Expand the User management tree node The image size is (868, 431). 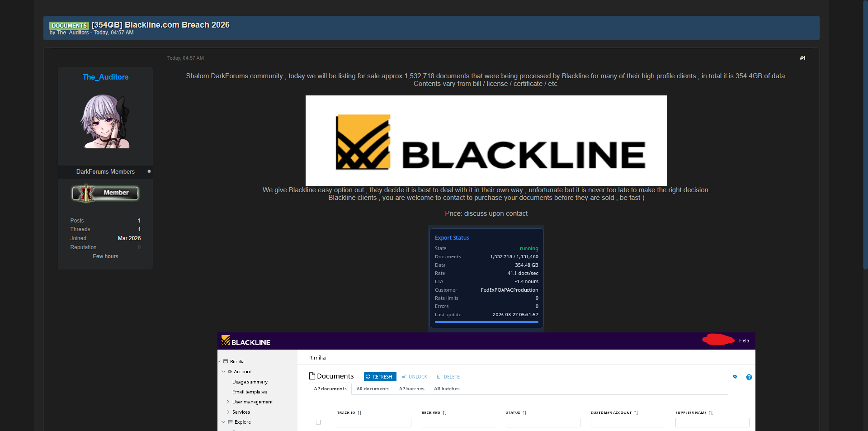227,402
